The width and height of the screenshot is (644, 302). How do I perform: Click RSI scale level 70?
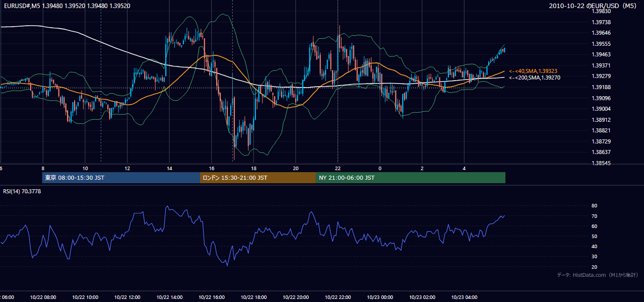click(594, 216)
